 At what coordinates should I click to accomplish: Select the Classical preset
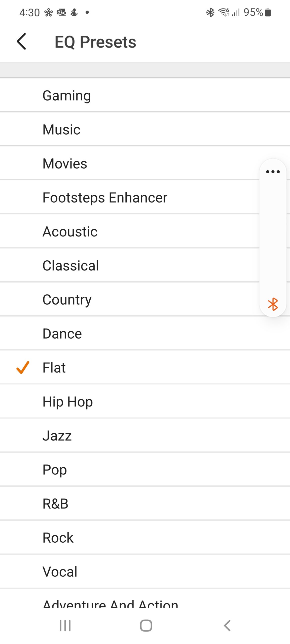pos(71,266)
